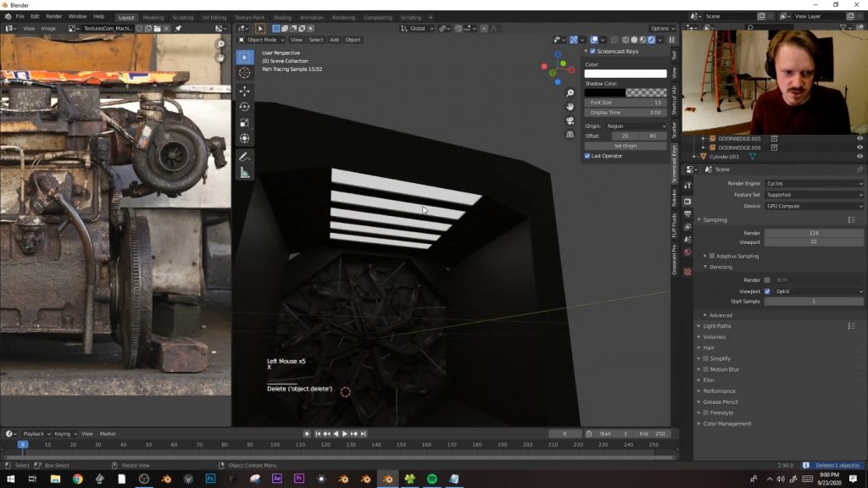
Task: Open Spotify from the taskbar
Action: click(431, 480)
